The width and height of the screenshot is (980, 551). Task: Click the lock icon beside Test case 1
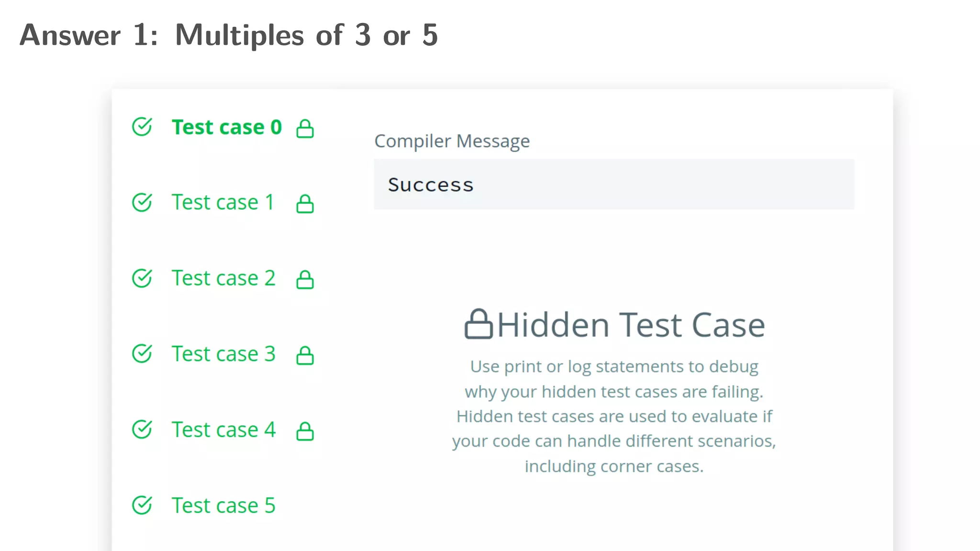(x=305, y=203)
